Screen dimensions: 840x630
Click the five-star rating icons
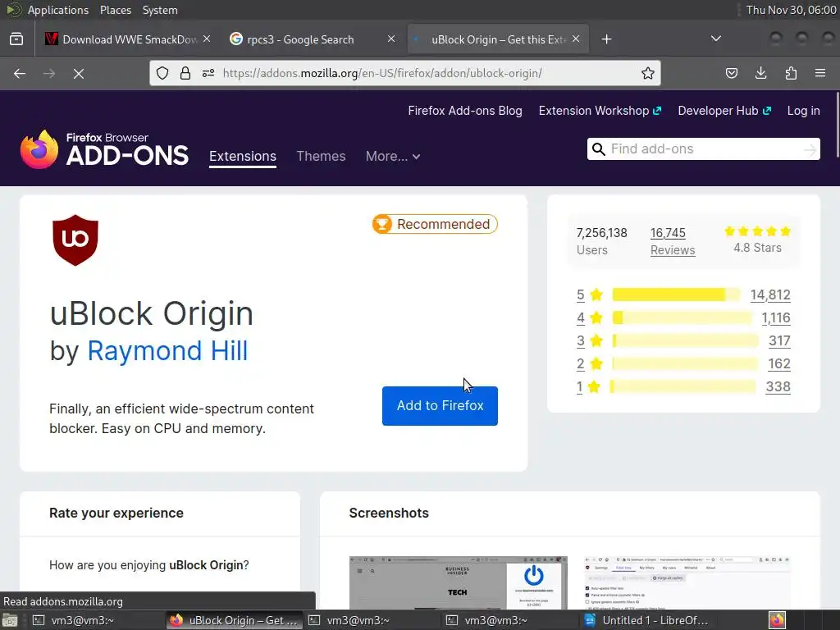[757, 231]
